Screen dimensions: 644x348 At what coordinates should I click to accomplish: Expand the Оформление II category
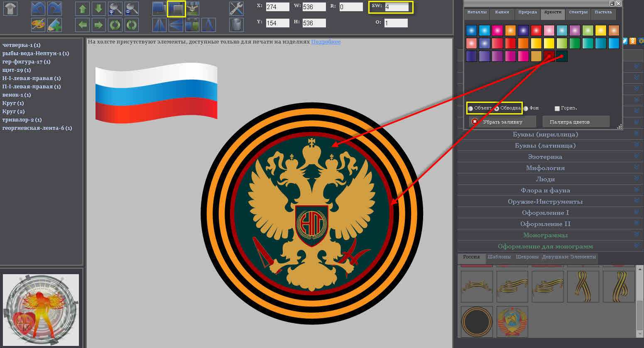click(545, 224)
